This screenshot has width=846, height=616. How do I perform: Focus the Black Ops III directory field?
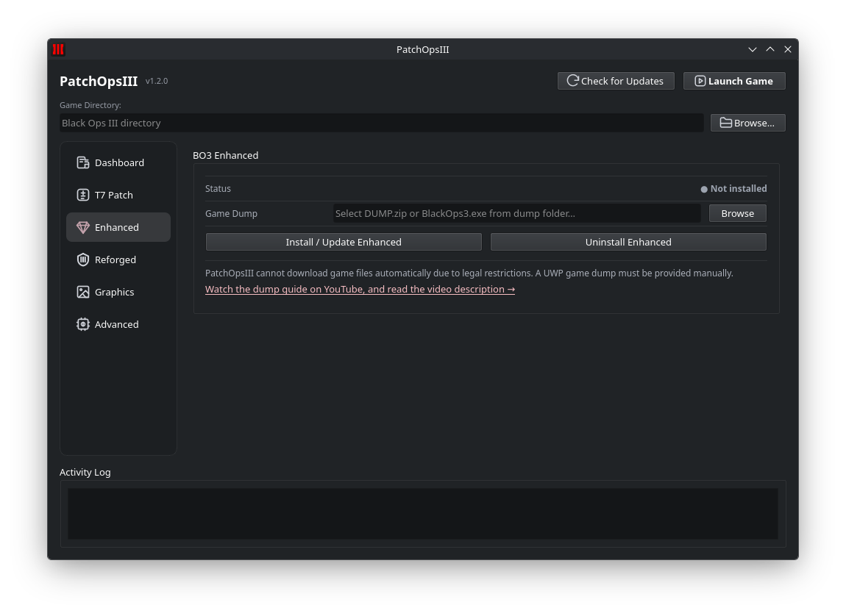click(382, 123)
